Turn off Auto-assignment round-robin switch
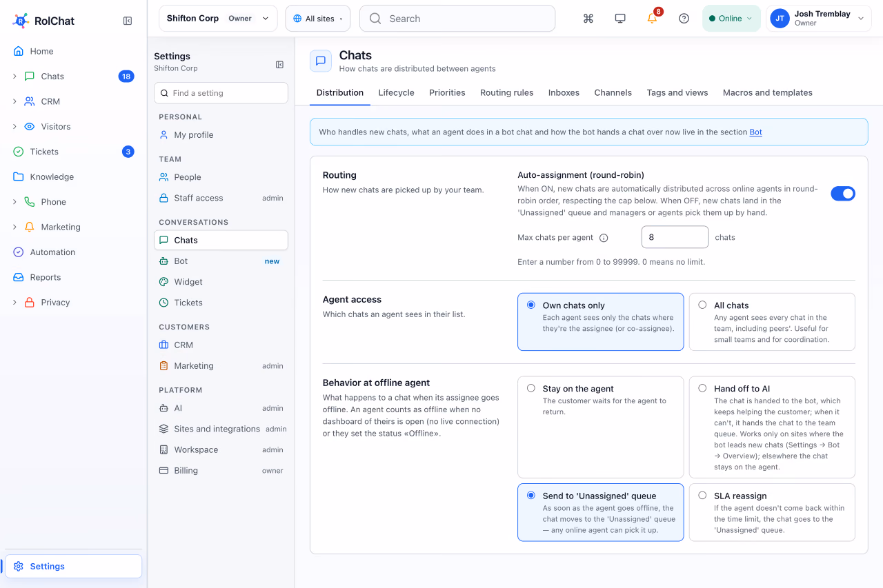This screenshot has height=588, width=883. [x=843, y=194]
